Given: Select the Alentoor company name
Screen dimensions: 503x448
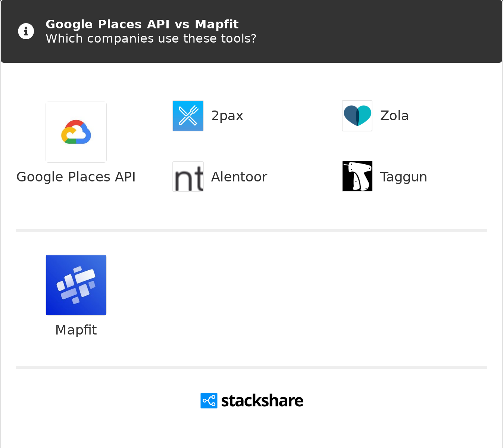Looking at the screenshot, I should click(239, 177).
